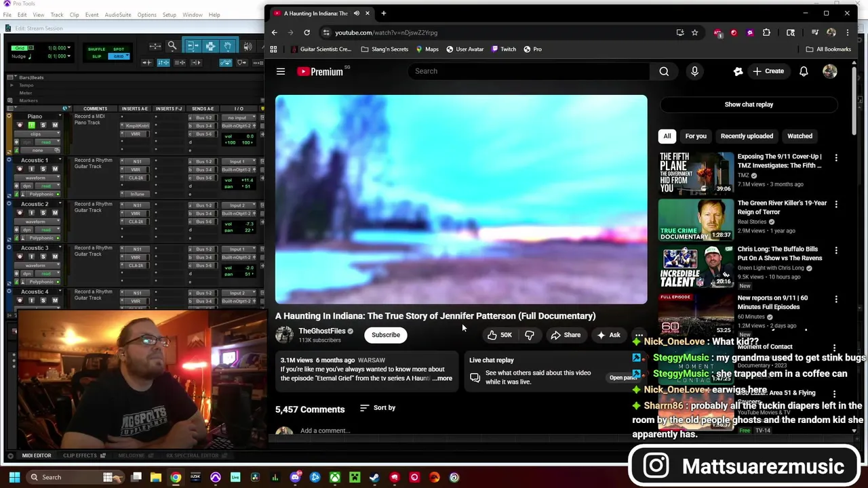Open Acoustic 2 Input 2 selector

(239, 205)
